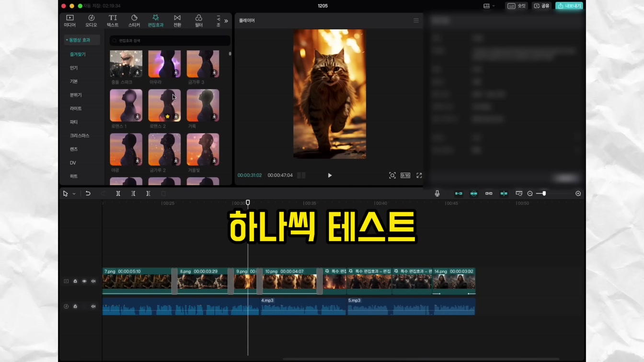Select the 하트 heart category
The image size is (644, 362).
(x=74, y=176)
